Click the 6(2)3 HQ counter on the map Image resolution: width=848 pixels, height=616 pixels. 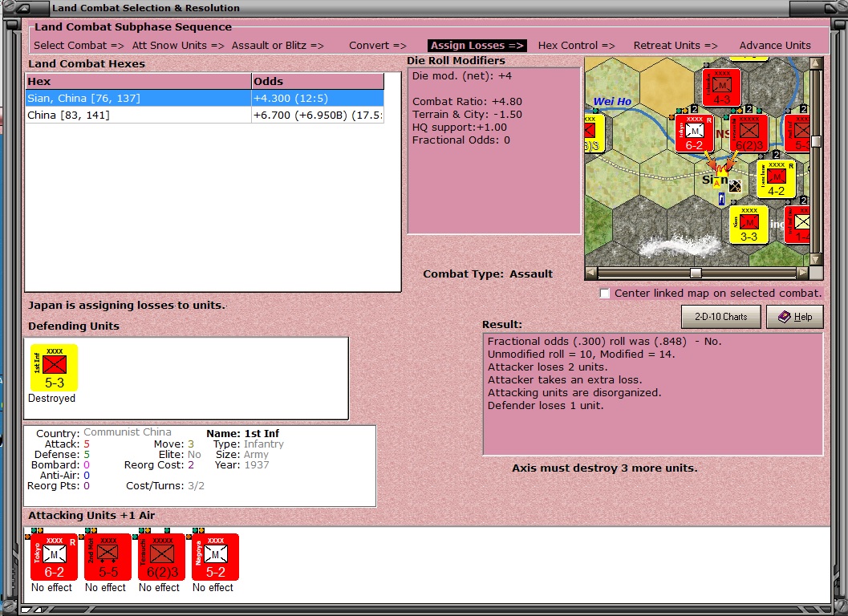pos(749,133)
